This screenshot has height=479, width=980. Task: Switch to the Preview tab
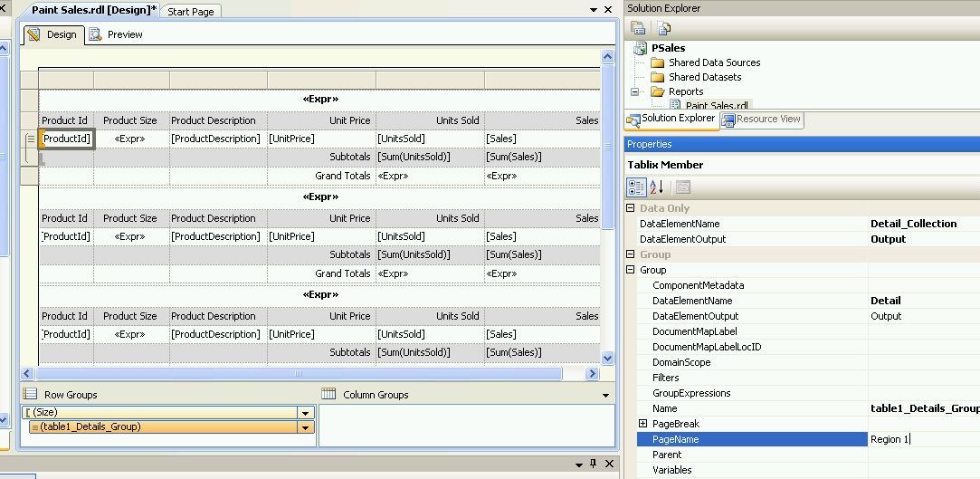click(116, 34)
